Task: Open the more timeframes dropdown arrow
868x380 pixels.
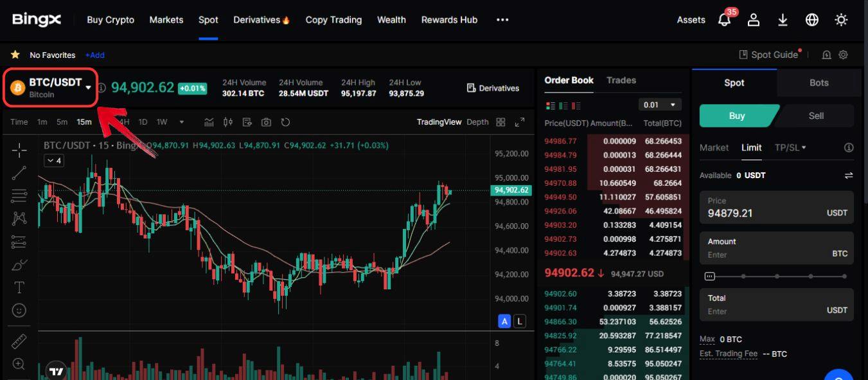Action: [182, 122]
